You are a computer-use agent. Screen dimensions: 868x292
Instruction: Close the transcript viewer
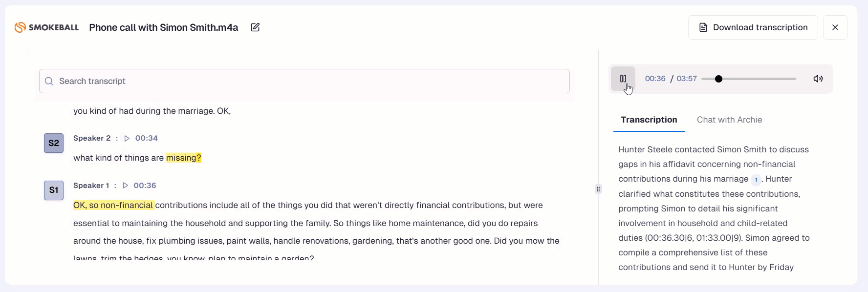835,27
